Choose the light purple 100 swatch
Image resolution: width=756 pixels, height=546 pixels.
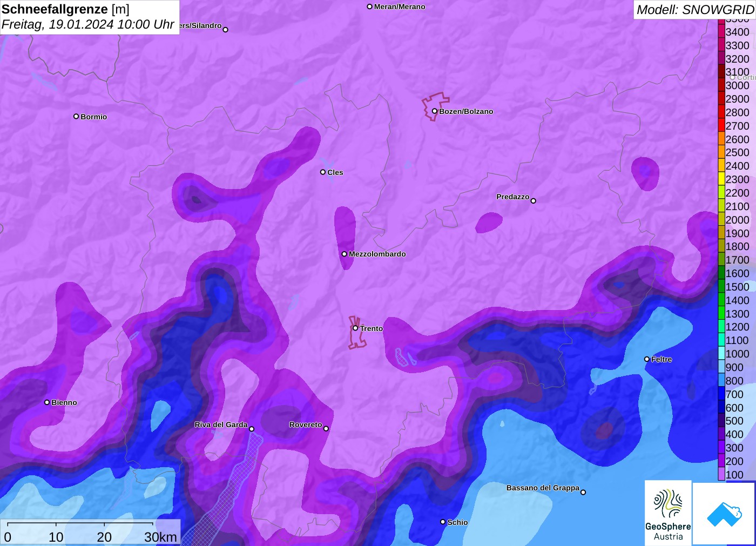[721, 474]
